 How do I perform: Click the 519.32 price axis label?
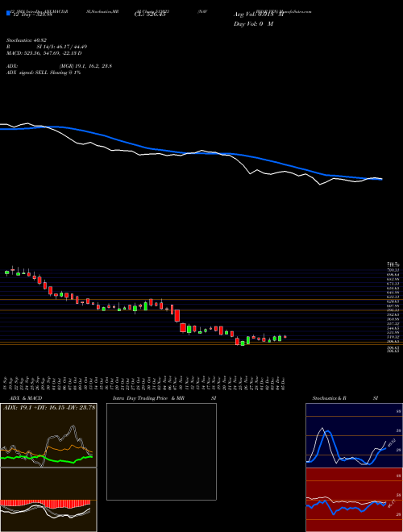click(x=393, y=337)
